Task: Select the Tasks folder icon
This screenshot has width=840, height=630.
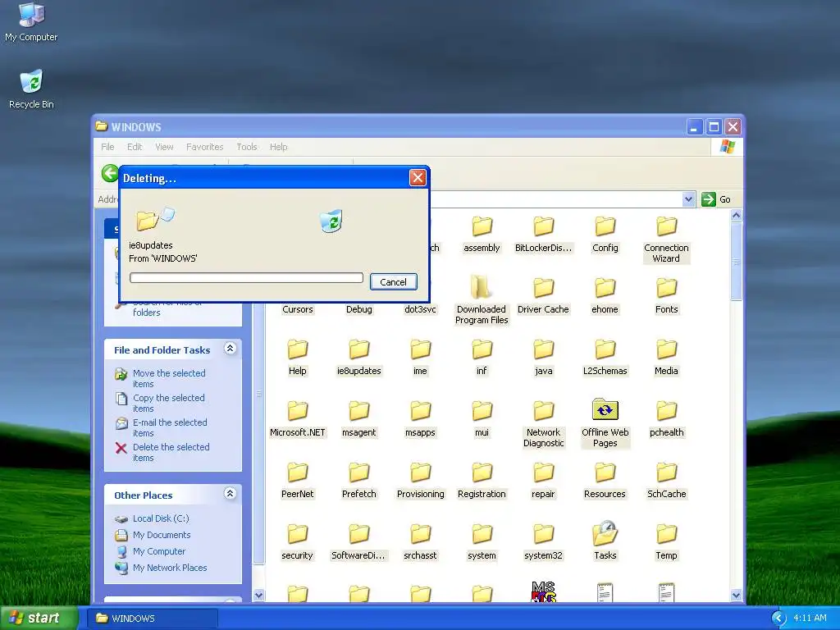Action: (605, 533)
